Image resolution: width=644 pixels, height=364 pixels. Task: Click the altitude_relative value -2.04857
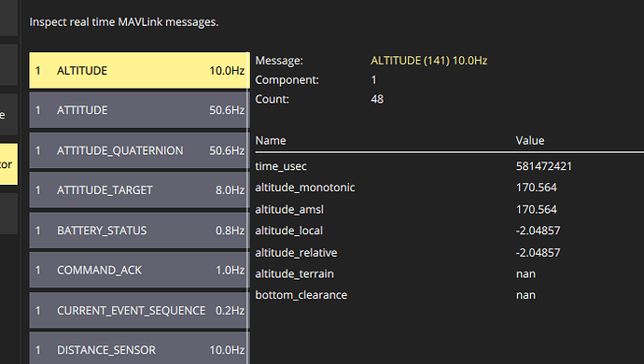(538, 252)
